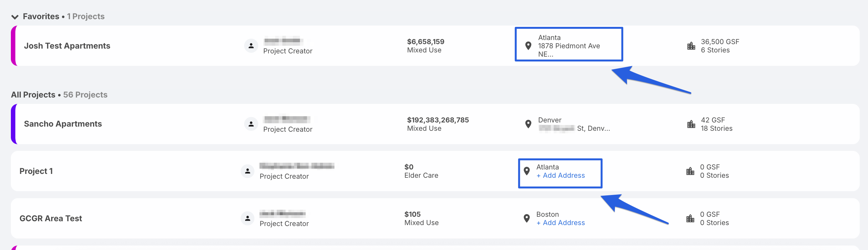The height and width of the screenshot is (250, 868).
Task: Click the Sancho Apartments user avatar icon
Action: (251, 124)
